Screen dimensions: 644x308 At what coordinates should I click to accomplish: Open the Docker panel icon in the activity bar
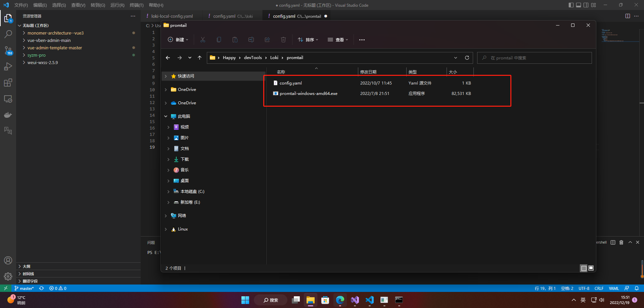pyautogui.click(x=8, y=115)
